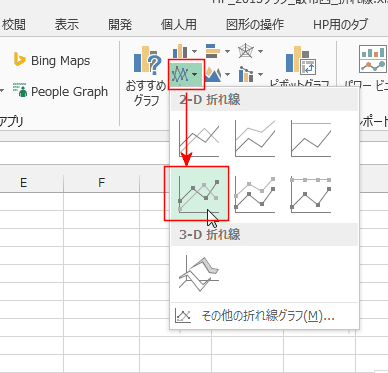Choose the plain 2-D line chart
The image size is (388, 373).
[199, 139]
